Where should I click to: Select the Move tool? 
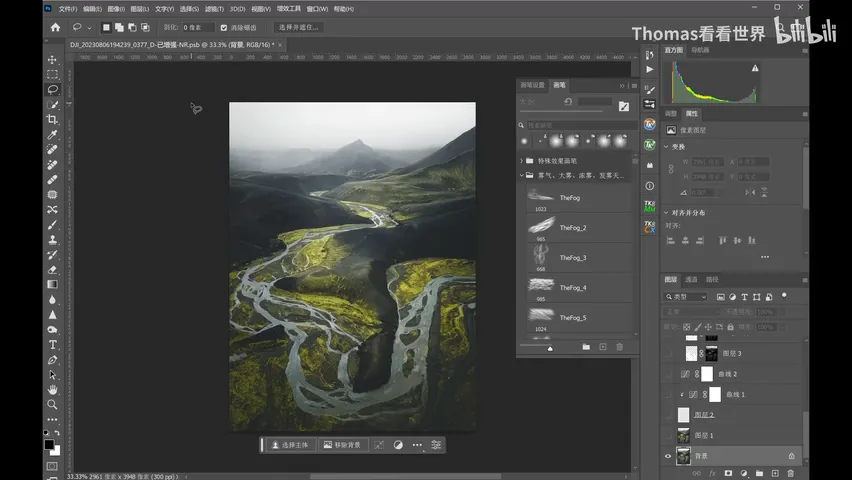pyautogui.click(x=52, y=59)
